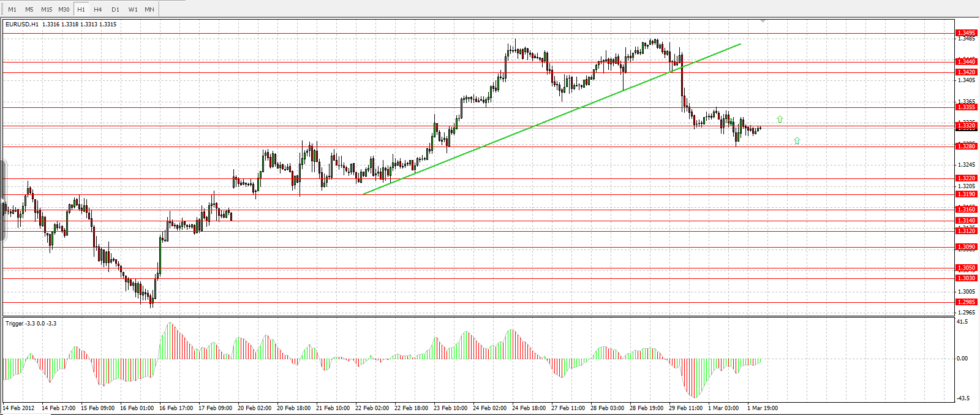Click the 1.3405 price scale value
Viewport: 980px width, 415px height.
(967, 80)
